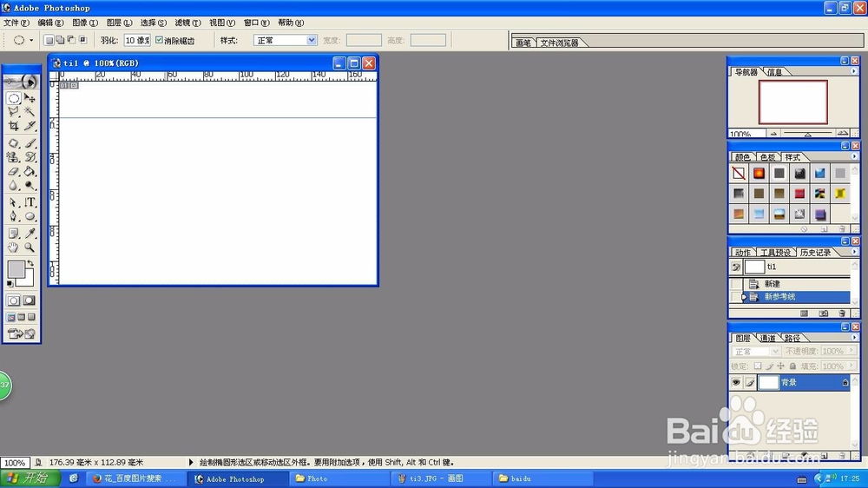Click Jump to ImageReady icon

(22, 333)
